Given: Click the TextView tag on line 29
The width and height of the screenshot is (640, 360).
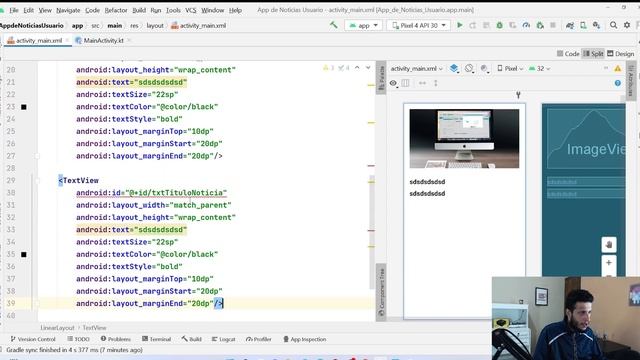Looking at the screenshot, I should [80, 180].
